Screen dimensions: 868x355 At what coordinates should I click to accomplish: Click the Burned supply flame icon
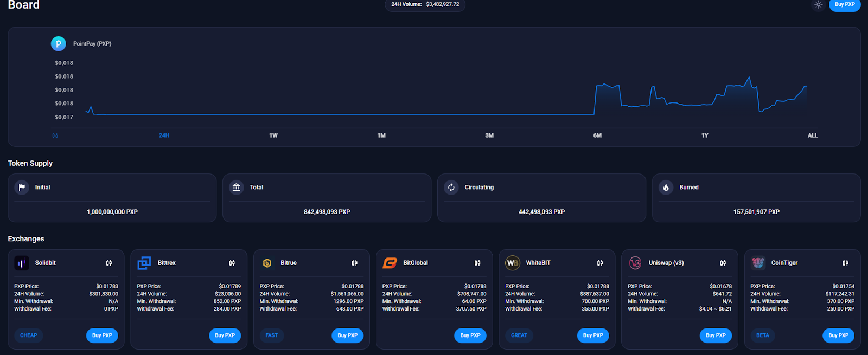666,188
